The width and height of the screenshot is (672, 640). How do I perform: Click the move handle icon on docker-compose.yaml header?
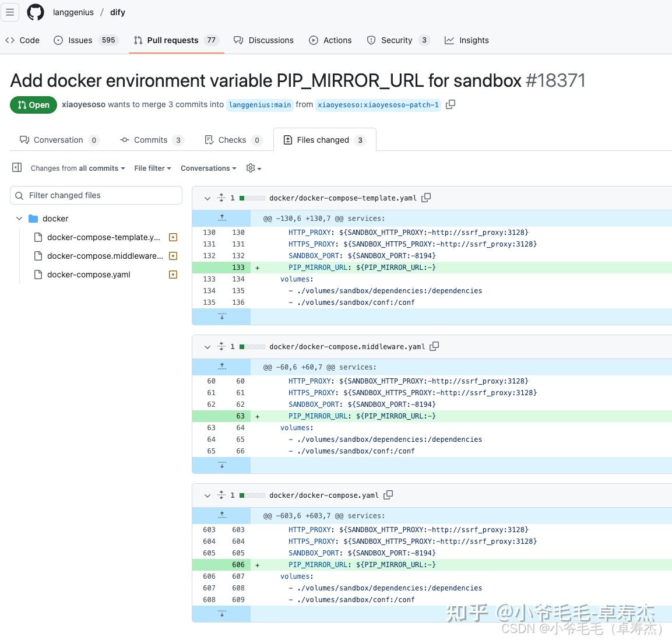pos(221,495)
